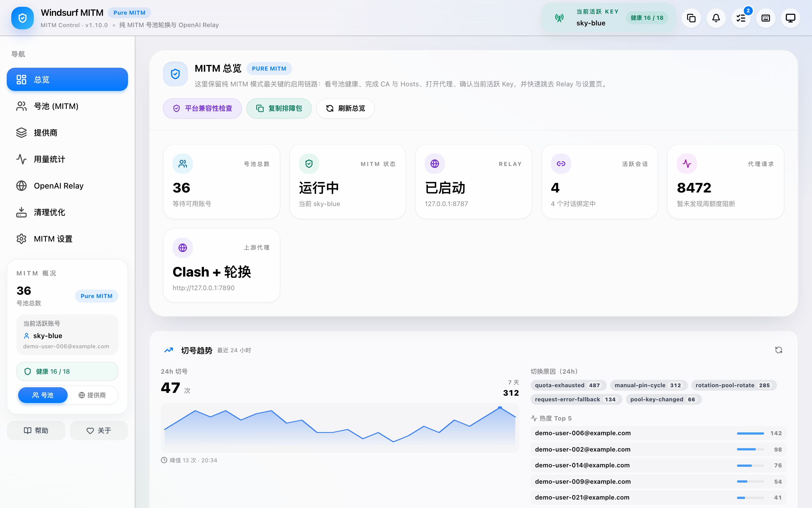Image resolution: width=812 pixels, height=508 pixels.
Task: Open the 提供商 navigation item
Action: (x=67, y=133)
